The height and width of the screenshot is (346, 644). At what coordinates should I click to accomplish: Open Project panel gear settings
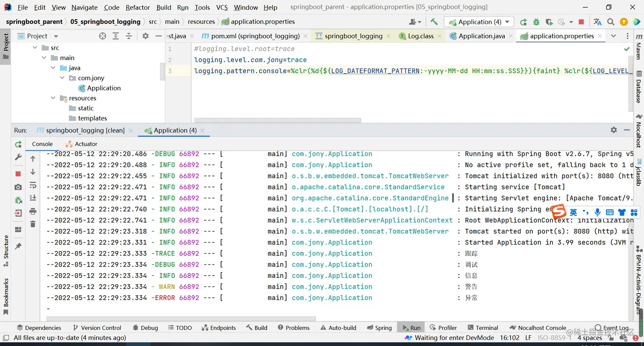(x=145, y=36)
